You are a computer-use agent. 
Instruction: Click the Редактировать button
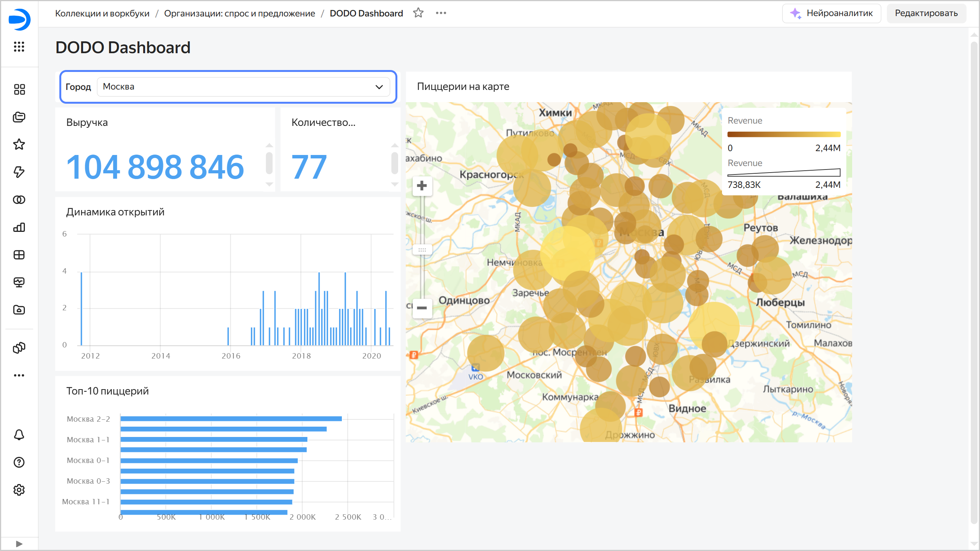click(926, 13)
